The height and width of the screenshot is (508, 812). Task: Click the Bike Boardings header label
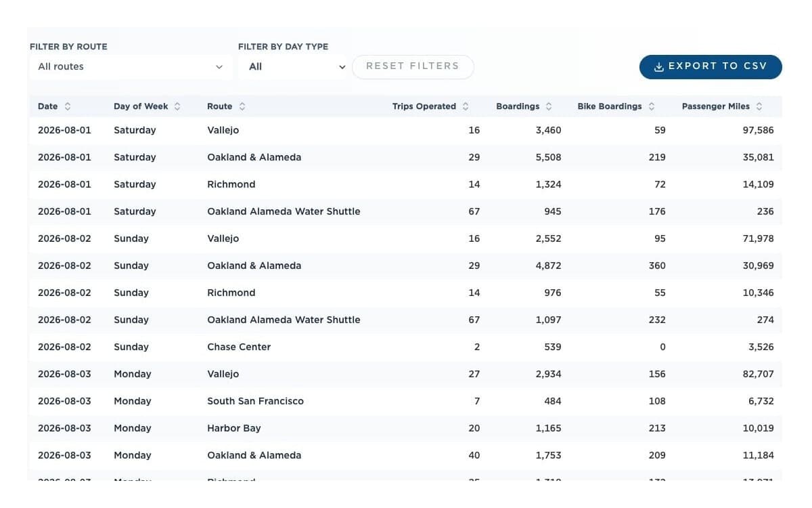pos(610,106)
